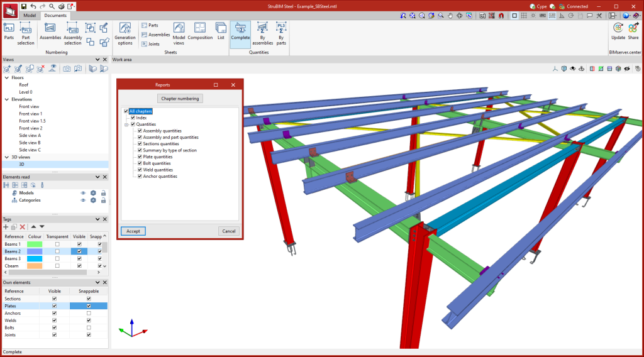The image size is (644, 357).
Task: Collapse the Elevations tree group
Action: [x=6, y=99]
